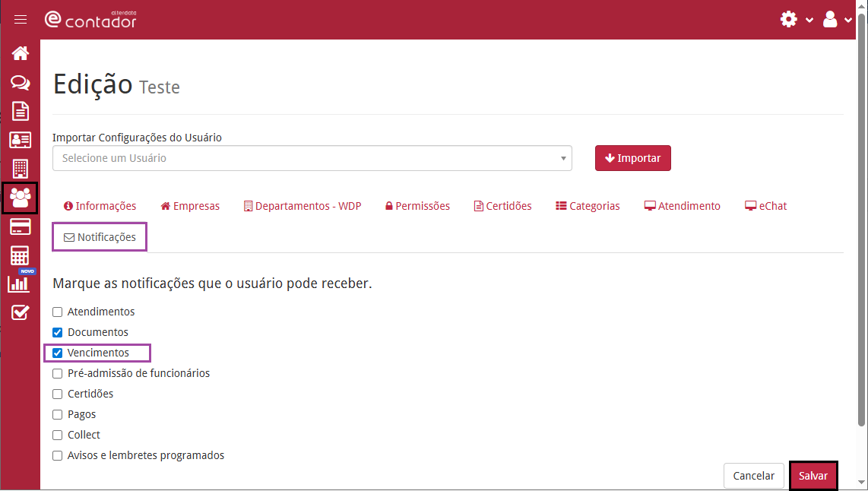Go to Home via sidebar house icon

[x=21, y=53]
